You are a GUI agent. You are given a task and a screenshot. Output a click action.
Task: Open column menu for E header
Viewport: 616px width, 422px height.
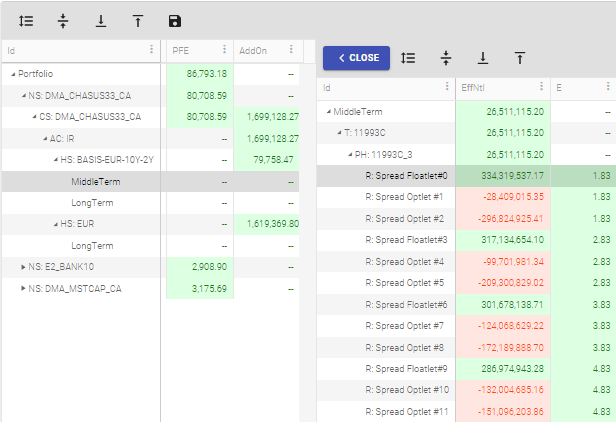pyautogui.click(x=608, y=86)
